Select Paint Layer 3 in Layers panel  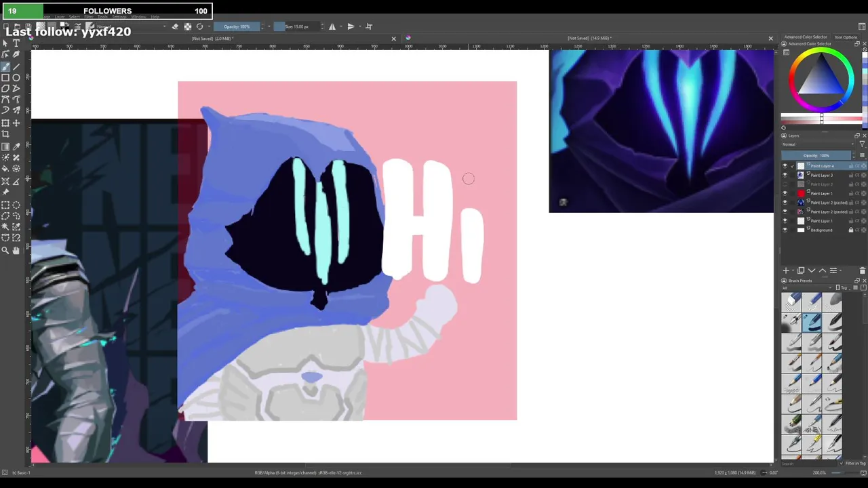click(x=821, y=175)
